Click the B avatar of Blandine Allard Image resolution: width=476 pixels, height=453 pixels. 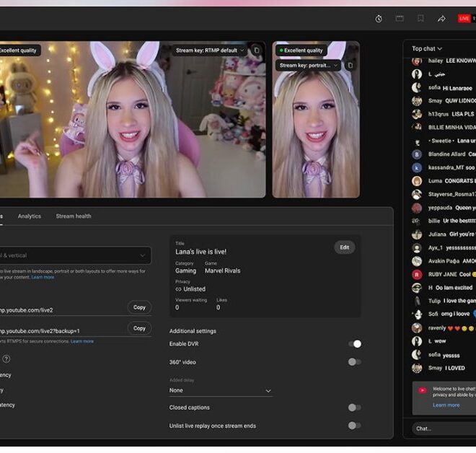tap(417, 154)
